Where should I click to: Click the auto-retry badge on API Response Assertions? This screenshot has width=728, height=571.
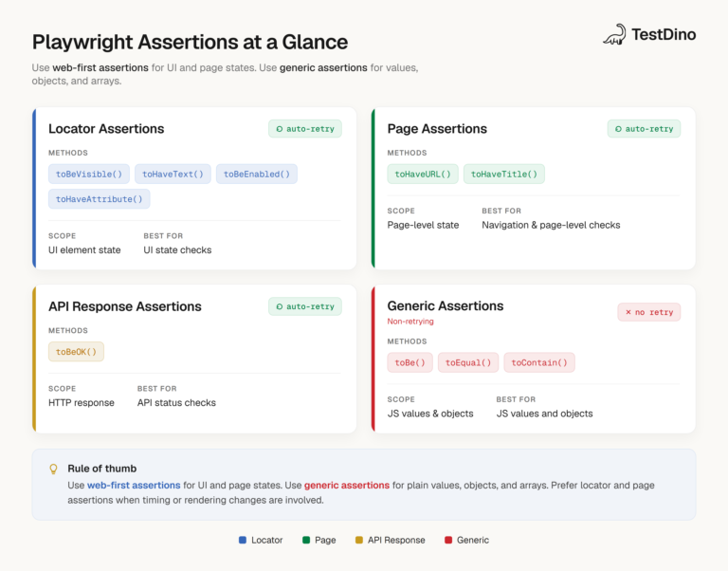[x=305, y=306]
